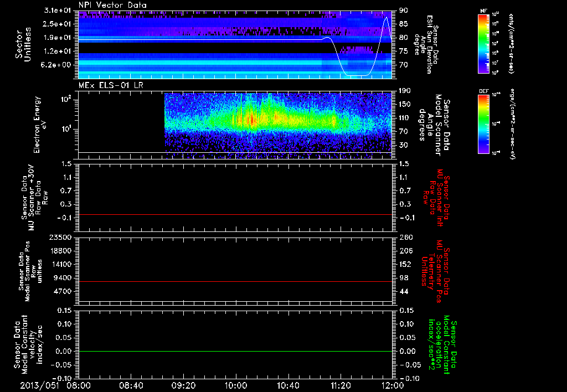This screenshot has width=567, height=392.
Task: Click the 10:40 time axis label
Action: pos(288,385)
